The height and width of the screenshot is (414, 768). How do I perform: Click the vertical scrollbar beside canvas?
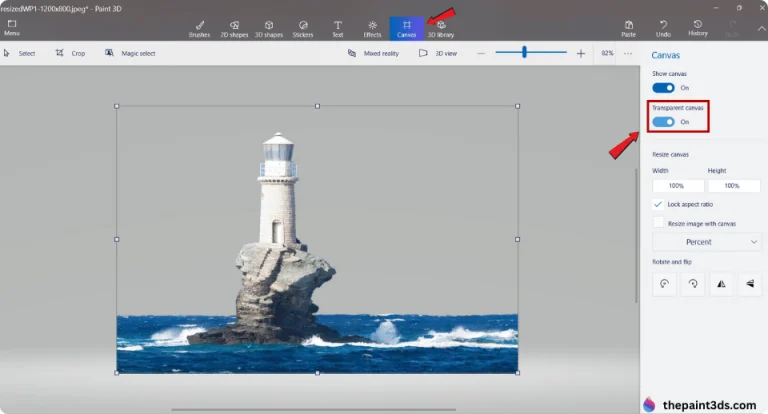pos(636,235)
